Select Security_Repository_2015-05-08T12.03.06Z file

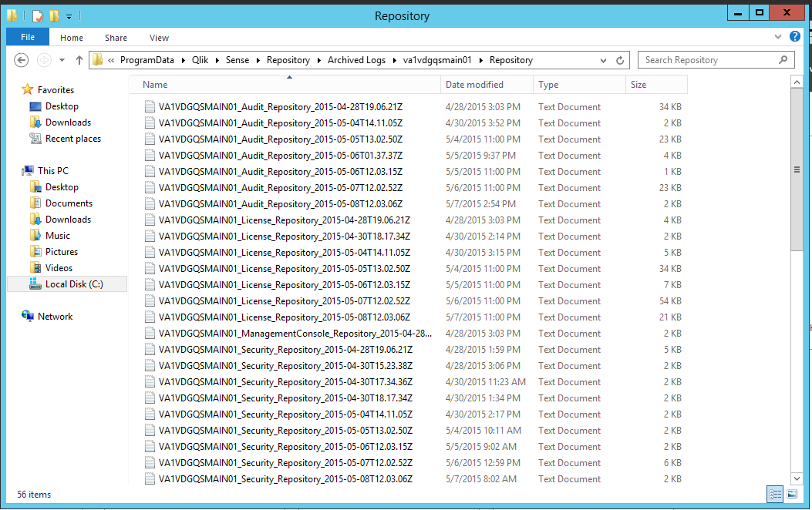click(285, 479)
